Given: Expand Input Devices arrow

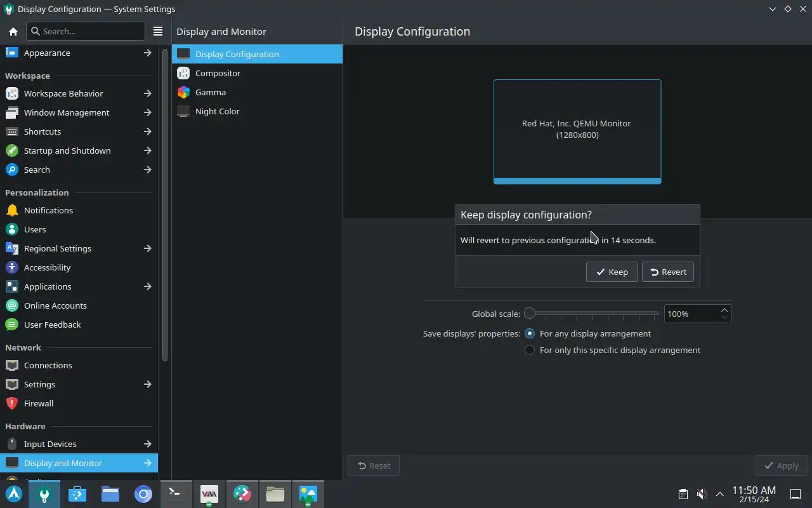Looking at the screenshot, I should point(147,444).
